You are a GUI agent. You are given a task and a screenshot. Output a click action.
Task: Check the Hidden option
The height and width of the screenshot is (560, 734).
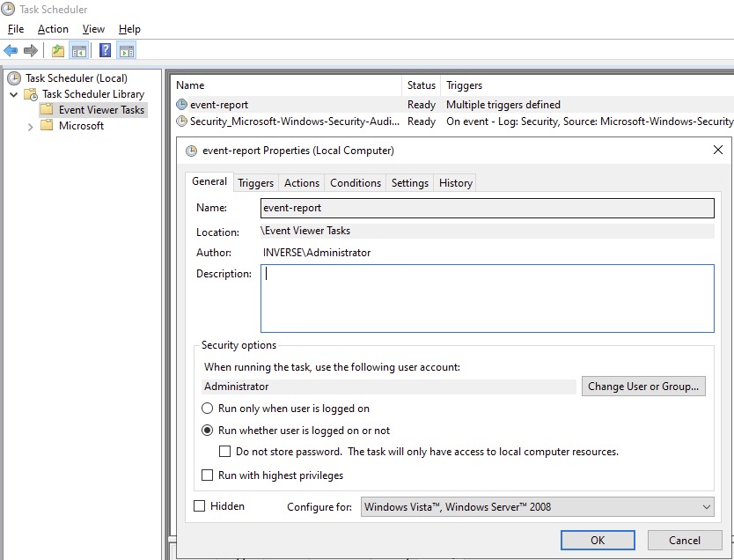click(199, 505)
